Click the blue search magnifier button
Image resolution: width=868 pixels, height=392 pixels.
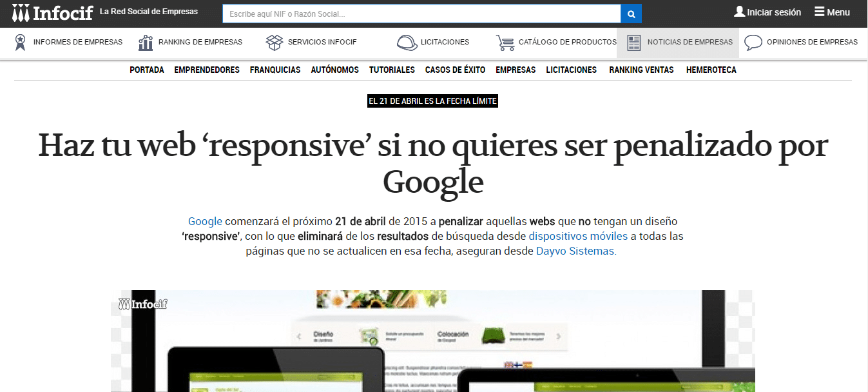[631, 14]
